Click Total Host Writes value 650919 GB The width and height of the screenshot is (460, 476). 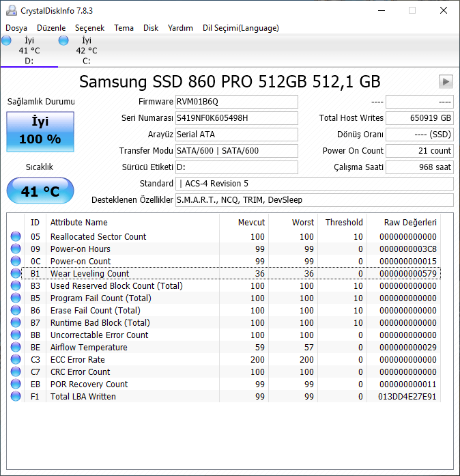(x=420, y=118)
